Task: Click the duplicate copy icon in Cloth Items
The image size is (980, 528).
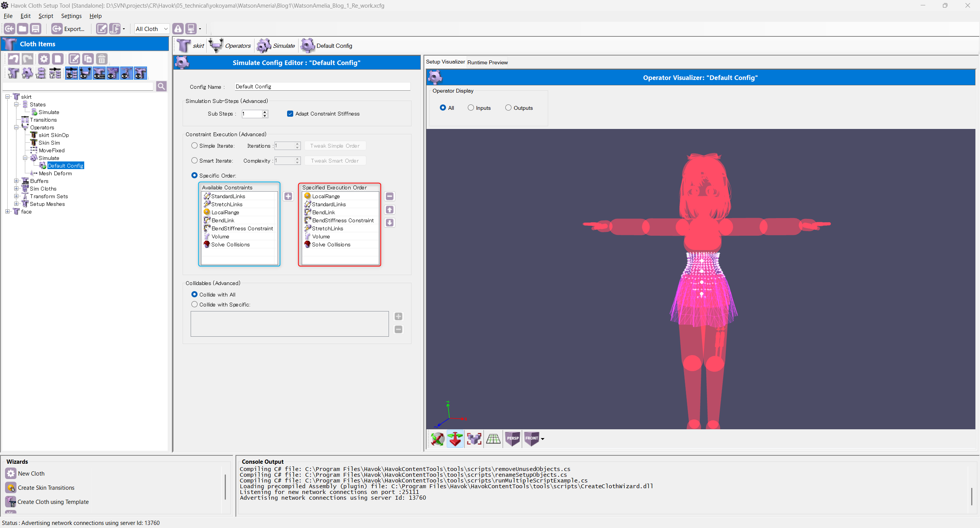Action: point(88,59)
